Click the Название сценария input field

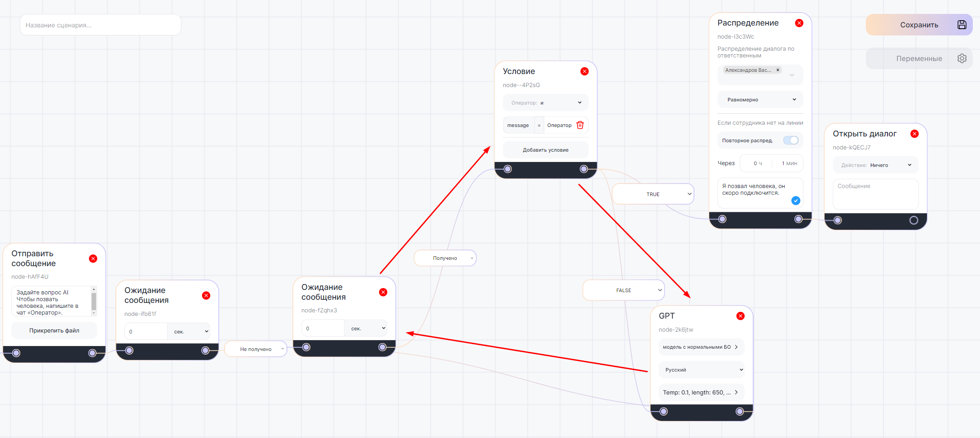point(101,25)
